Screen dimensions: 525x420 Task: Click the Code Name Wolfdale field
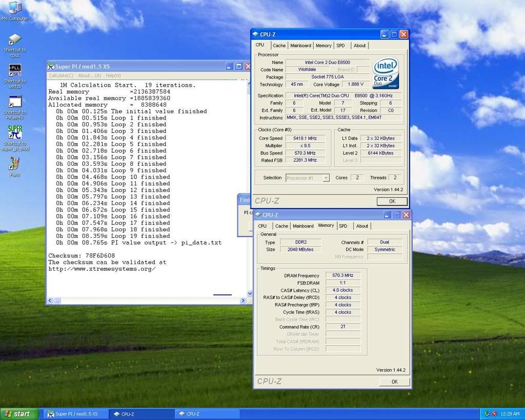307,70
